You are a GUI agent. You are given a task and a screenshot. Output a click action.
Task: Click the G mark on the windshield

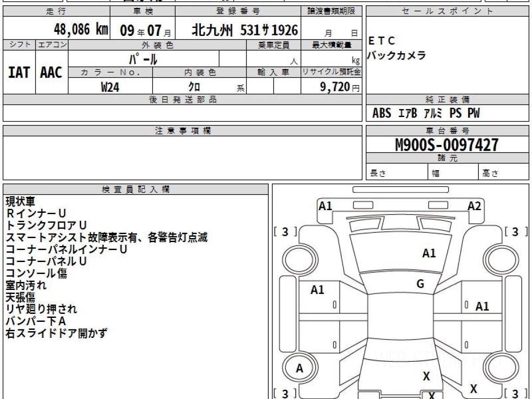pyautogui.click(x=420, y=284)
